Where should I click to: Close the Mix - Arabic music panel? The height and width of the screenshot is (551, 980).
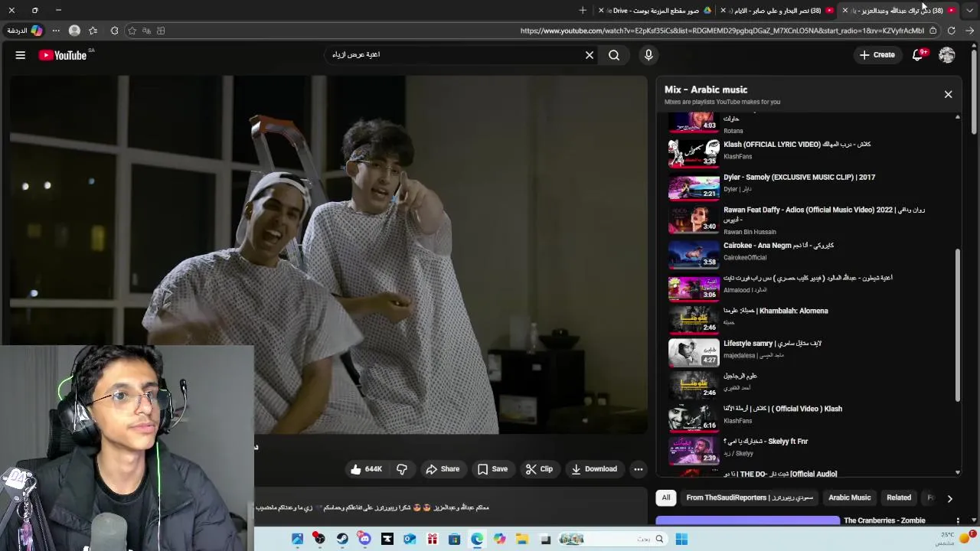pos(948,94)
